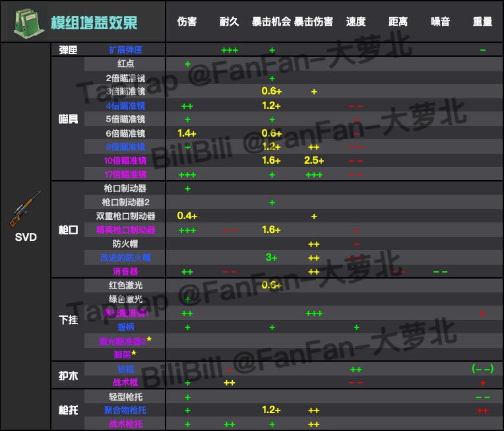This screenshot has height=431, width=504.
Task: Click the red ++ weight value for 聚合物枪托
Action: (x=483, y=411)
